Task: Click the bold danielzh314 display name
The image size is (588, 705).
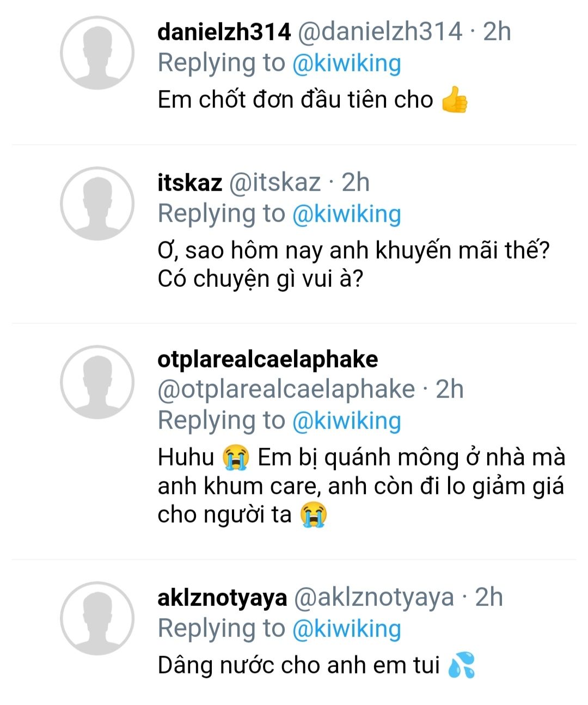Action: pyautogui.click(x=224, y=32)
